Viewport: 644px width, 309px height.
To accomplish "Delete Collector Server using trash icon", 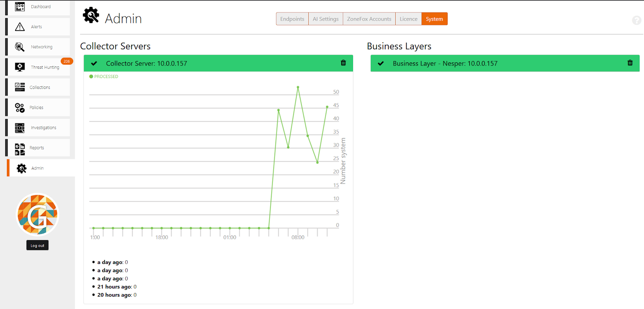I will click(343, 63).
